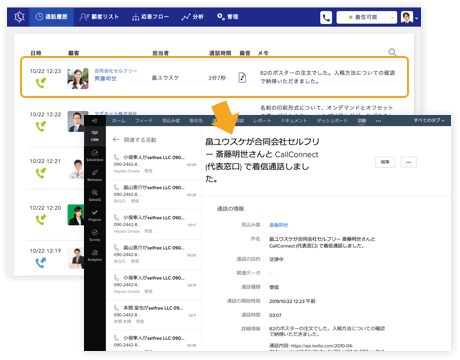Open the 着信可能 status dropdown
The width and height of the screenshot is (460, 360).
[x=367, y=17]
